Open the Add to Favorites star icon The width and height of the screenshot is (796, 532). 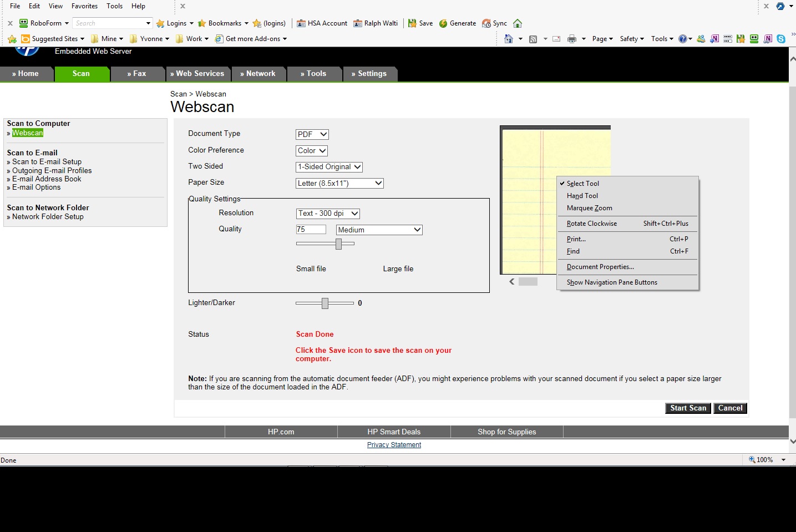12,39
